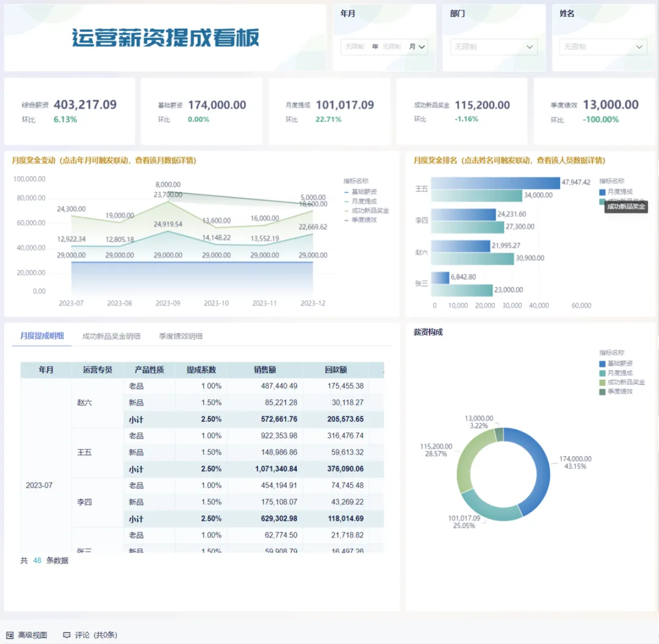Screen dimensions: 659x644
Task: Click the 季度绩效 KPI value 13,000.00
Action: (611, 105)
